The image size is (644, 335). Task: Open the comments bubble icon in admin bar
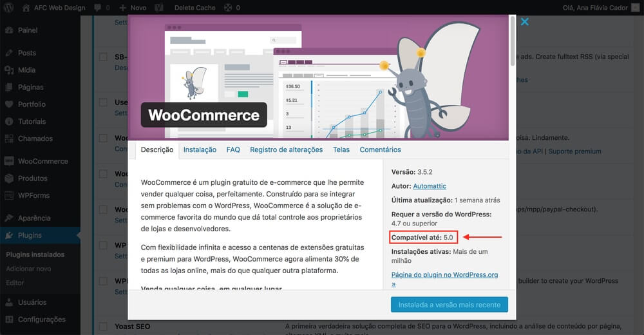98,8
